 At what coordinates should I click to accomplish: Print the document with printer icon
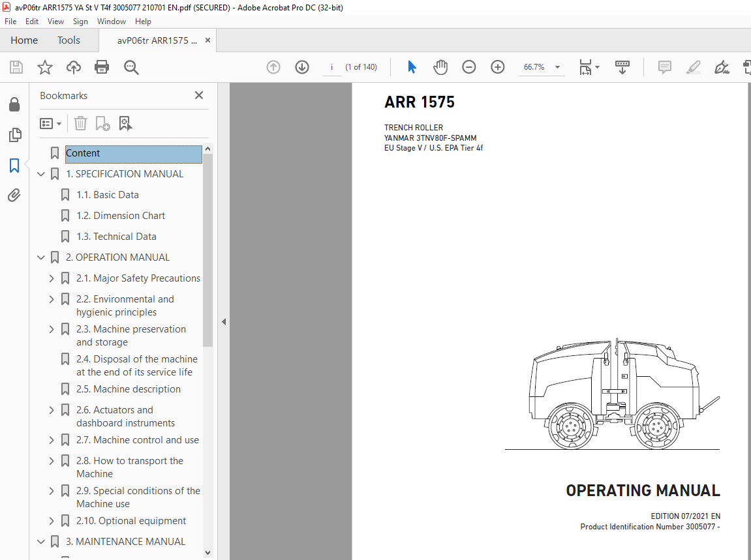pos(102,67)
